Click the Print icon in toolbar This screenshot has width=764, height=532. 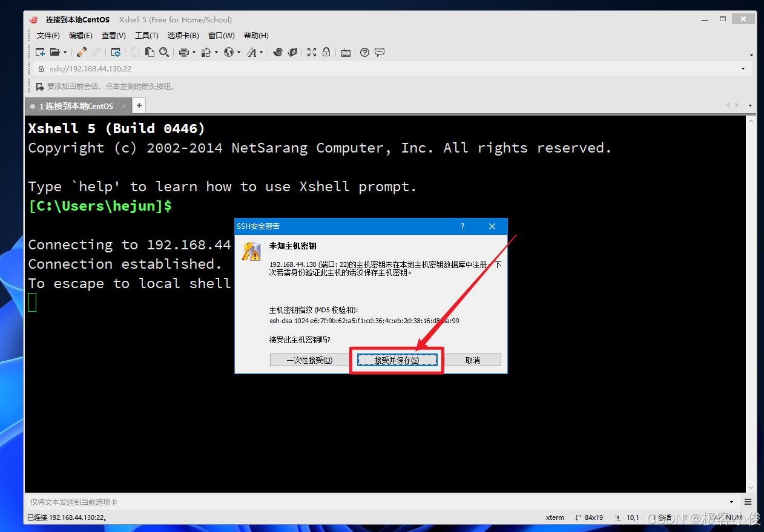pos(184,53)
